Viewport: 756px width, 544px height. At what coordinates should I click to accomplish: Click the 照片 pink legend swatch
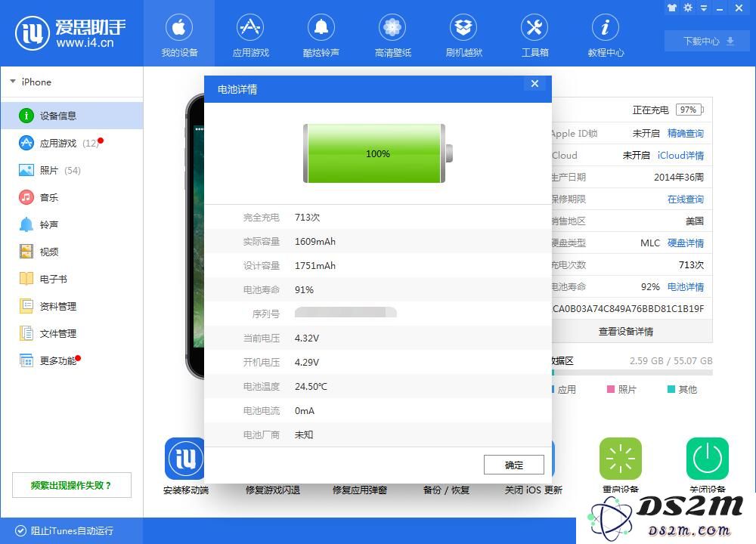click(x=610, y=389)
